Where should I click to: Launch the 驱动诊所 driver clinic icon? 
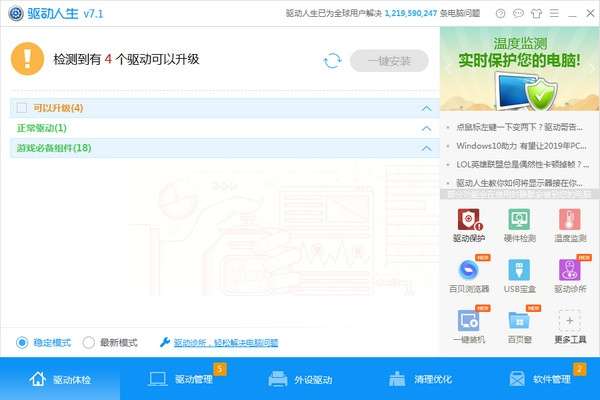pyautogui.click(x=570, y=270)
